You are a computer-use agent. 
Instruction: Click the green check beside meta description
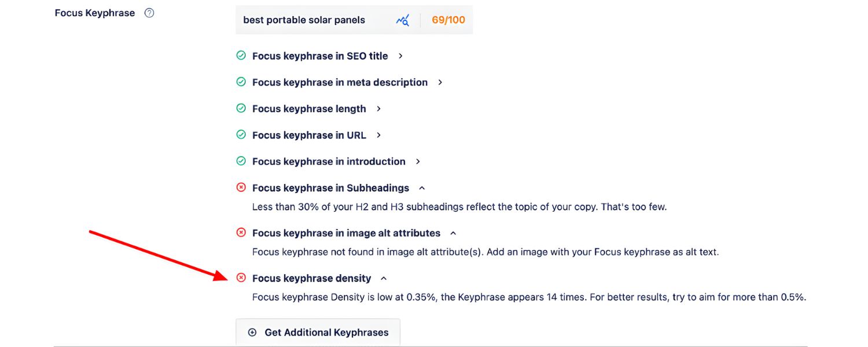pyautogui.click(x=241, y=82)
